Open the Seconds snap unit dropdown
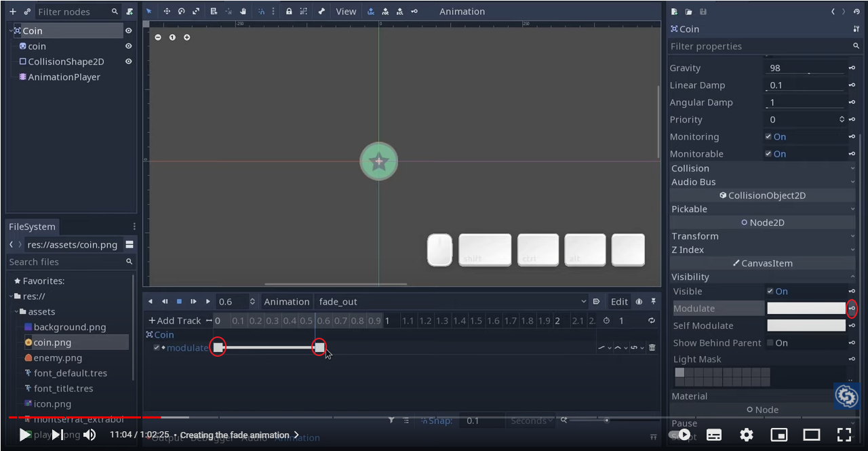This screenshot has height=451, width=868. 532,420
